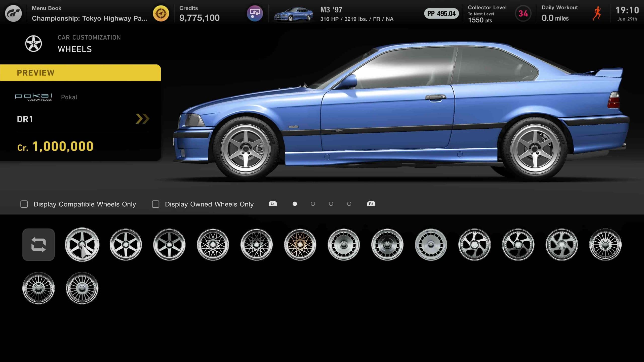644x362 pixels.
Task: Click the Wheels category icon in header
Action: (33, 43)
